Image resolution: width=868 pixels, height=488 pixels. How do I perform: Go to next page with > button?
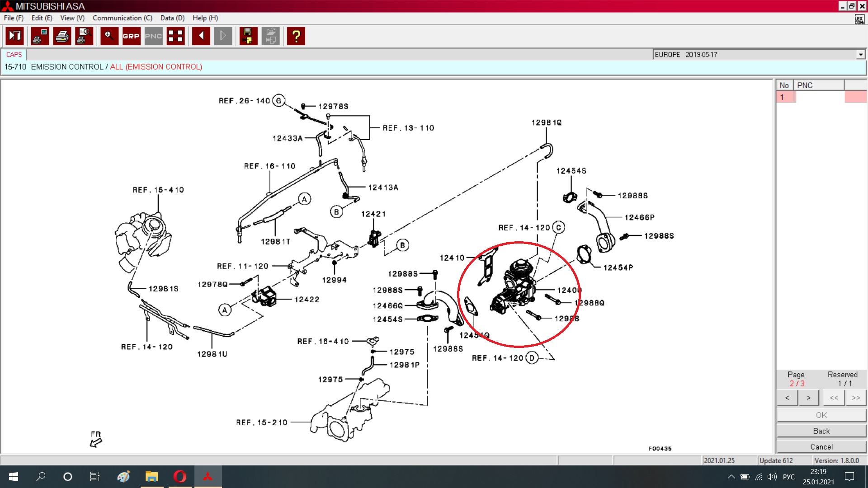(808, 398)
